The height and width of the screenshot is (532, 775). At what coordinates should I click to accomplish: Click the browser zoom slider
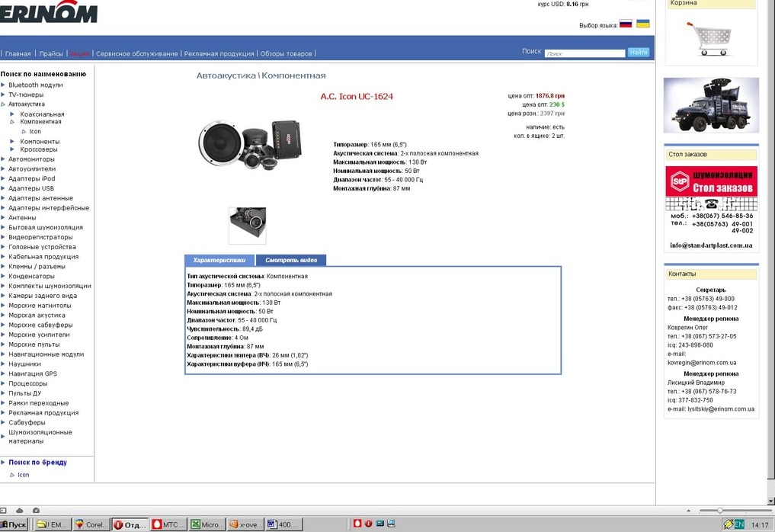[720, 510]
